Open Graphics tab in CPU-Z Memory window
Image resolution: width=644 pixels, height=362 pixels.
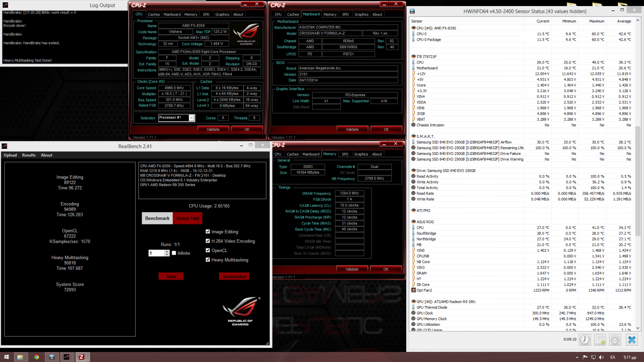coord(361,154)
